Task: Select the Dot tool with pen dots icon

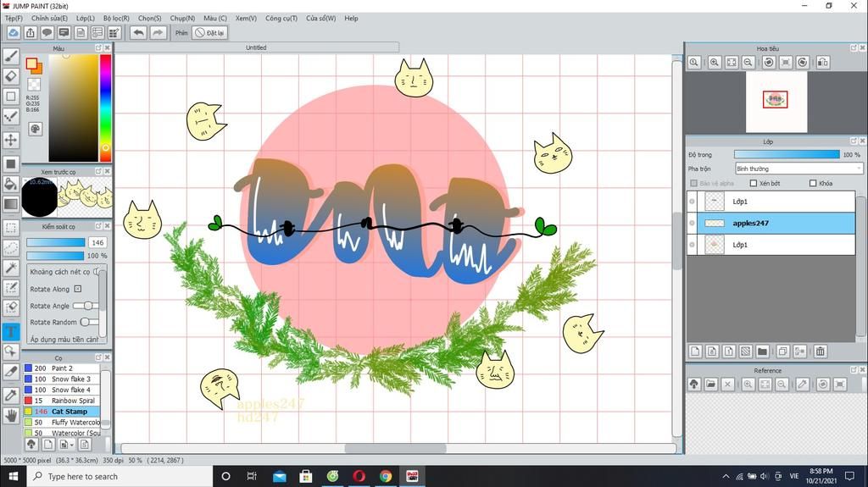Action: click(x=11, y=117)
